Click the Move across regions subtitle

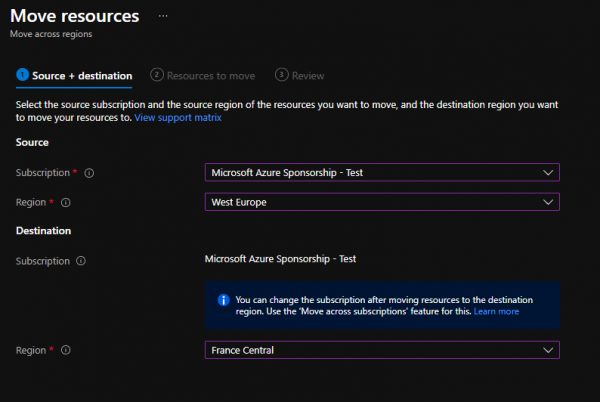51,34
